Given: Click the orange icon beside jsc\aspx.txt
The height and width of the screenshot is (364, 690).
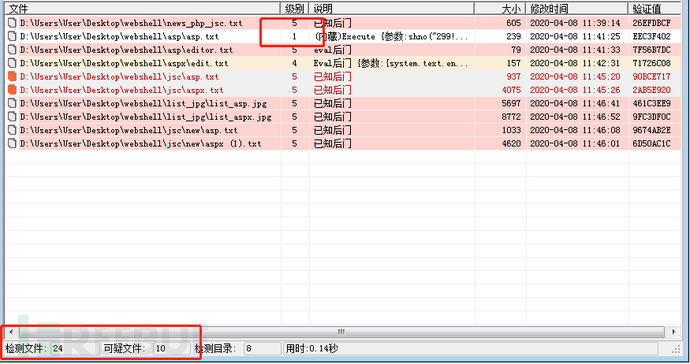Looking at the screenshot, I should (x=12, y=90).
